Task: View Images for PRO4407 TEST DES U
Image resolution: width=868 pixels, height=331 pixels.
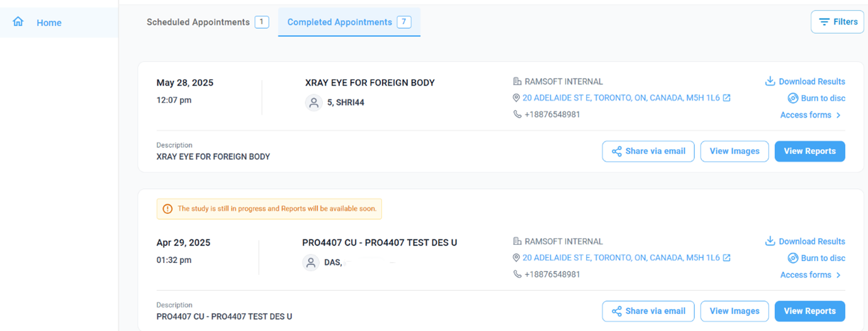Action: pos(734,311)
